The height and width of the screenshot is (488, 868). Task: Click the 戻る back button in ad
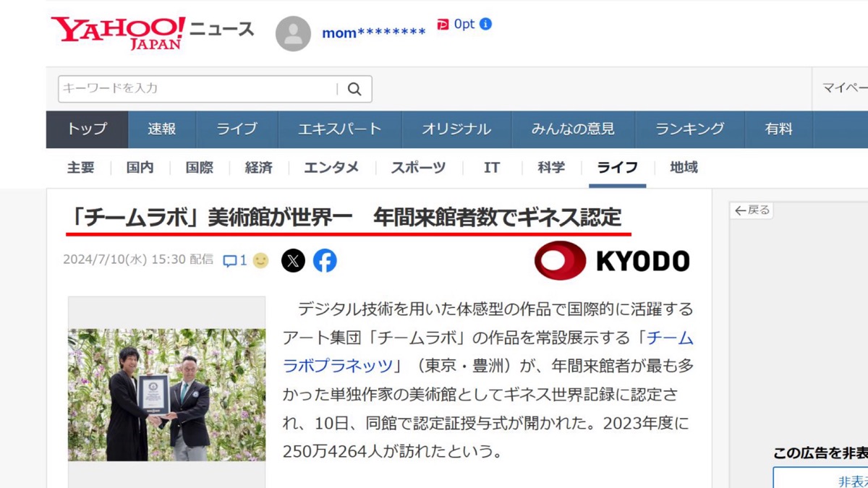coord(752,210)
